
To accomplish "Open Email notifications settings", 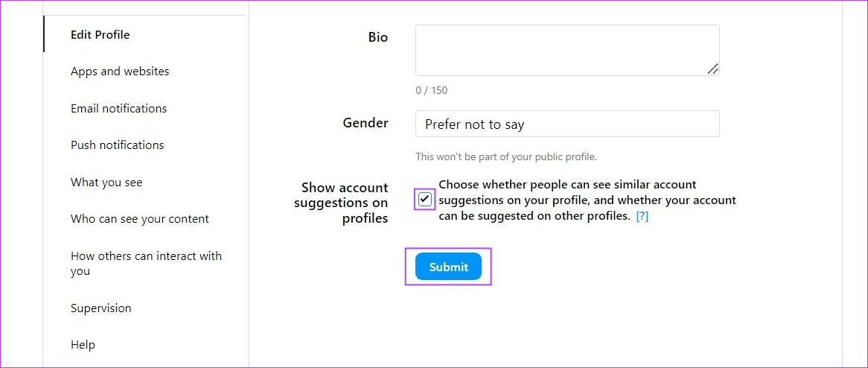I will click(119, 109).
